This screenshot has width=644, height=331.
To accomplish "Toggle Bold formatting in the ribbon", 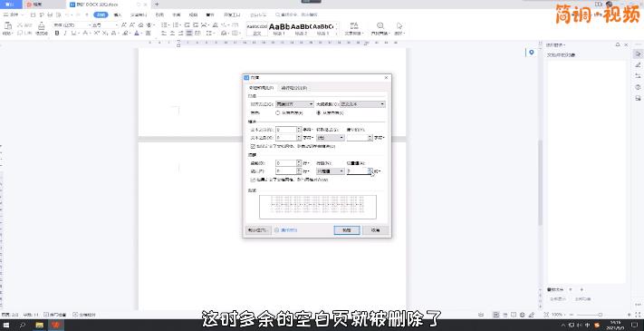I will (x=57, y=34).
